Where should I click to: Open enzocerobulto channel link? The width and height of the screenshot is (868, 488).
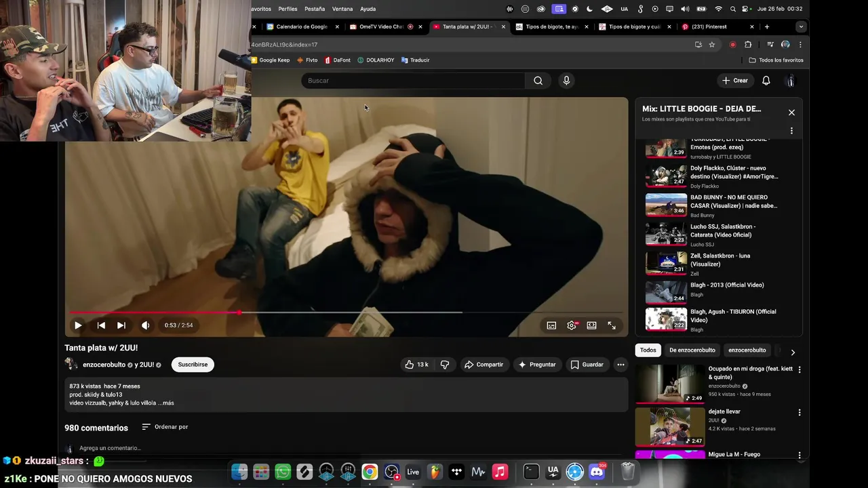[104, 365]
